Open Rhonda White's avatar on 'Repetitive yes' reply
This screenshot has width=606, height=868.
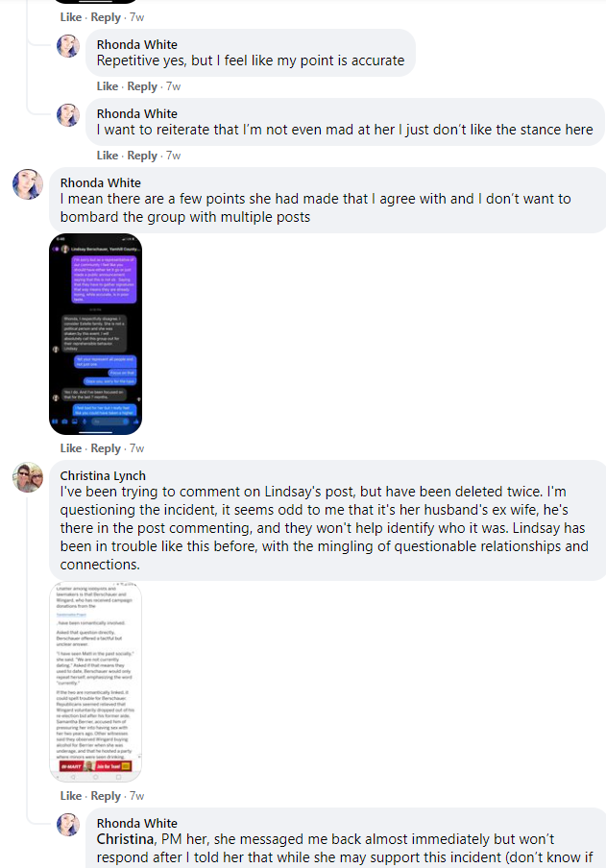(x=68, y=46)
